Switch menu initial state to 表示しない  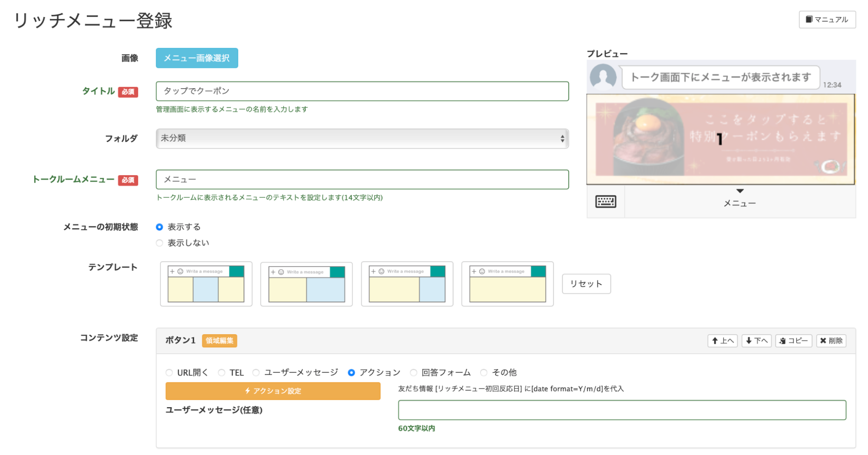click(159, 242)
